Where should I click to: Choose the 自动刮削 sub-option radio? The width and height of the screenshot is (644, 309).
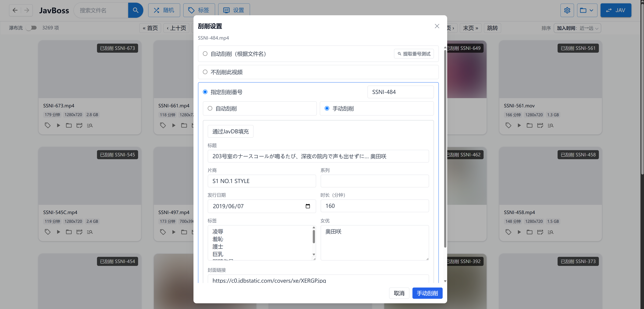[210, 108]
